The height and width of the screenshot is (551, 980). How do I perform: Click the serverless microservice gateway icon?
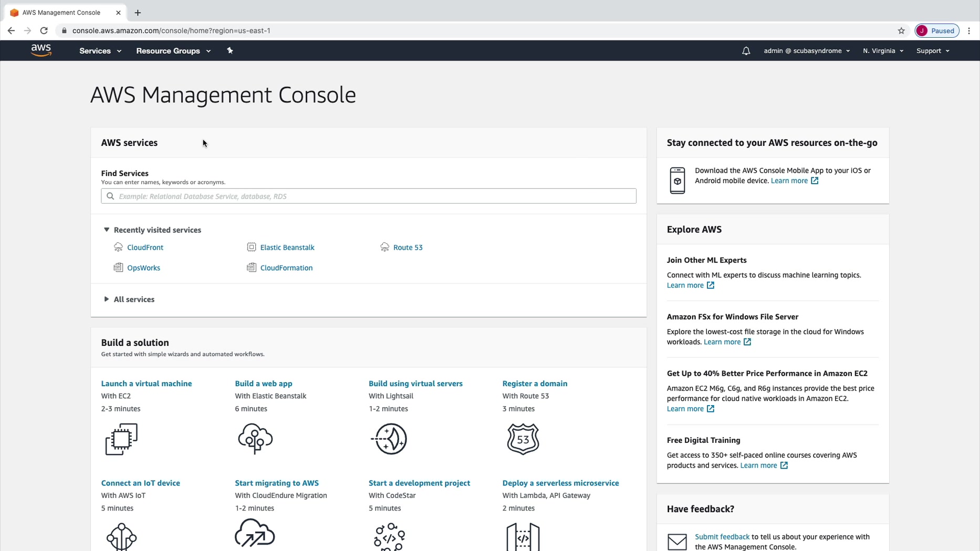coord(523,537)
